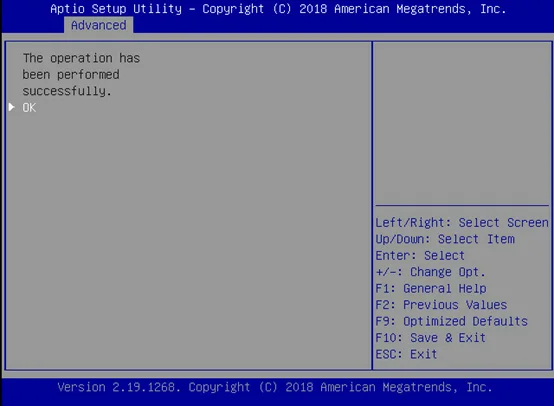The height and width of the screenshot is (406, 554).
Task: Click the Aptio Setup Utility title text
Action: pyautogui.click(x=278, y=9)
